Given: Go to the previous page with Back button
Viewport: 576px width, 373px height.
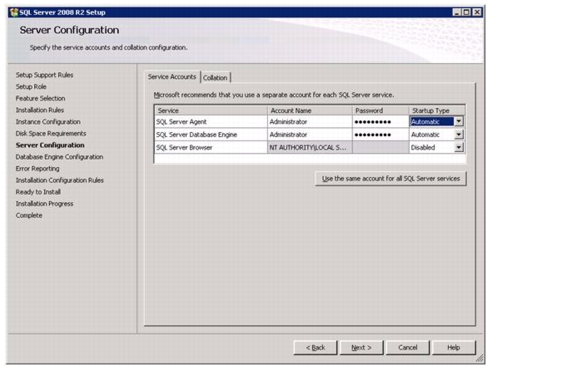Looking at the screenshot, I should pyautogui.click(x=316, y=348).
